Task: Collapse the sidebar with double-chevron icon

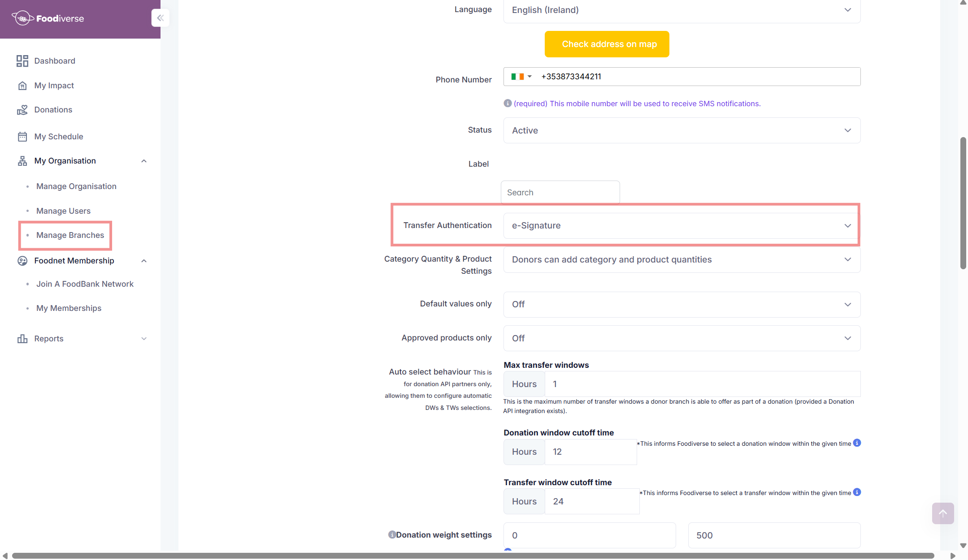Action: 160,18
